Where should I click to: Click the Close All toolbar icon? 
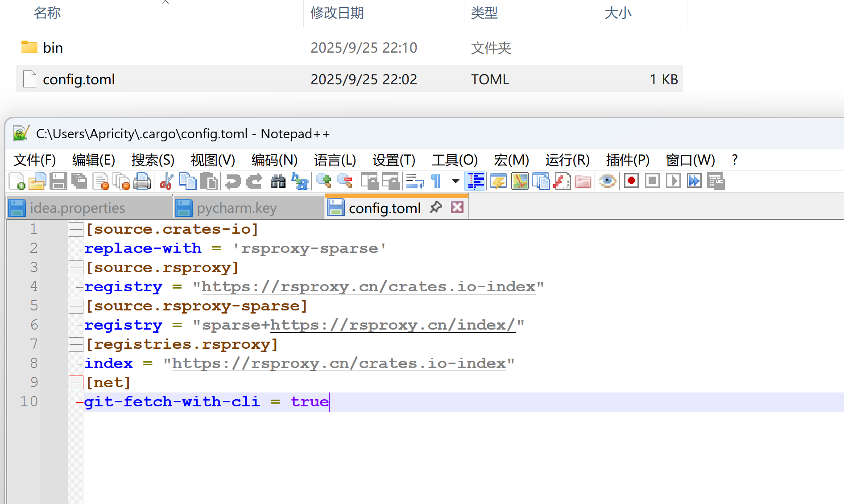pyautogui.click(x=122, y=181)
